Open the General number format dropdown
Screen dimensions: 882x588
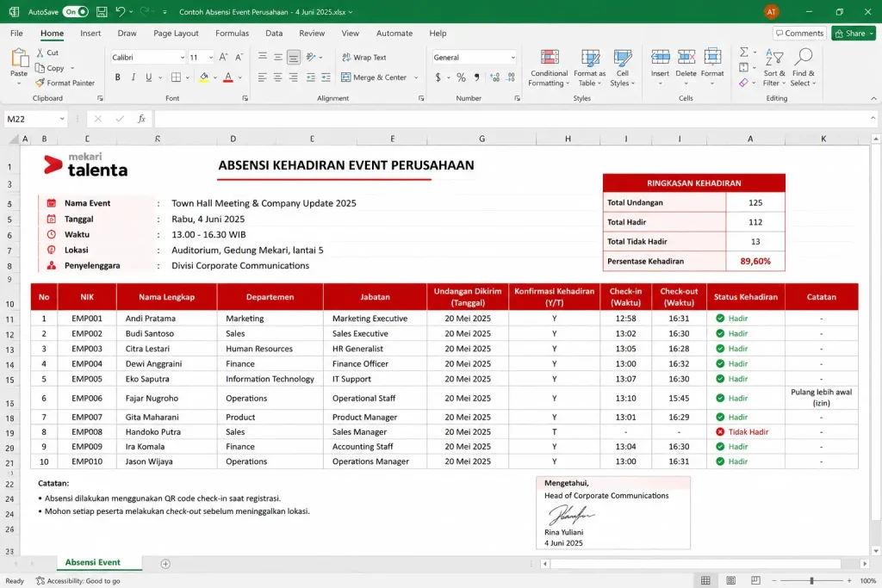512,58
